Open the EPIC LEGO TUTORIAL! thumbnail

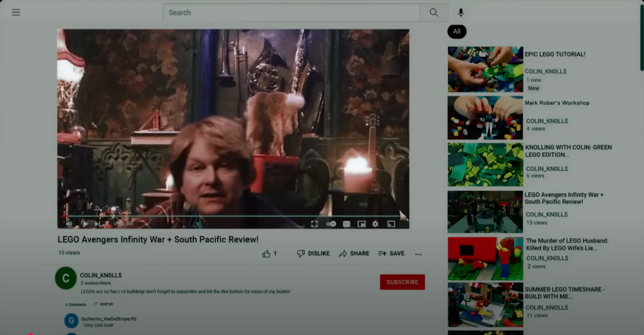point(485,69)
